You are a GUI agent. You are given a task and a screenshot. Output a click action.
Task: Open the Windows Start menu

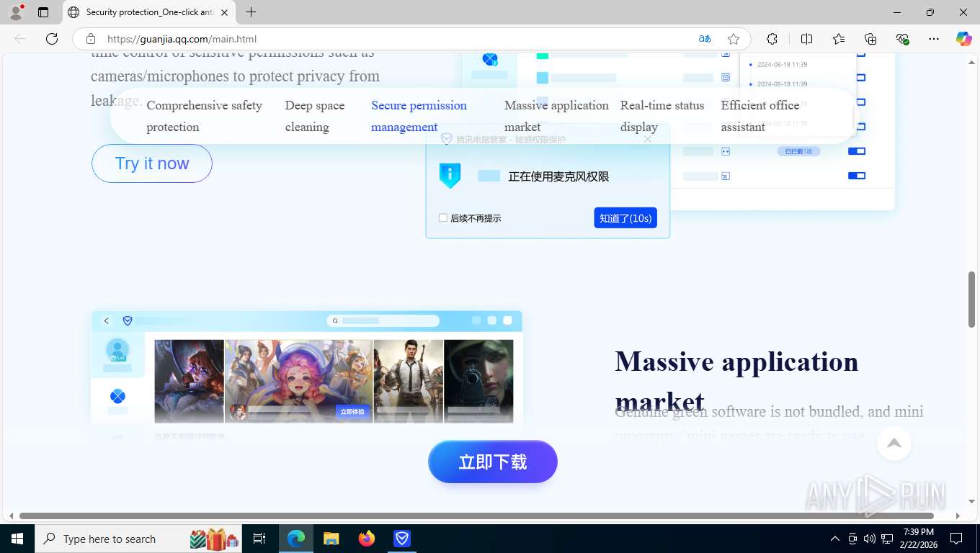pyautogui.click(x=17, y=539)
